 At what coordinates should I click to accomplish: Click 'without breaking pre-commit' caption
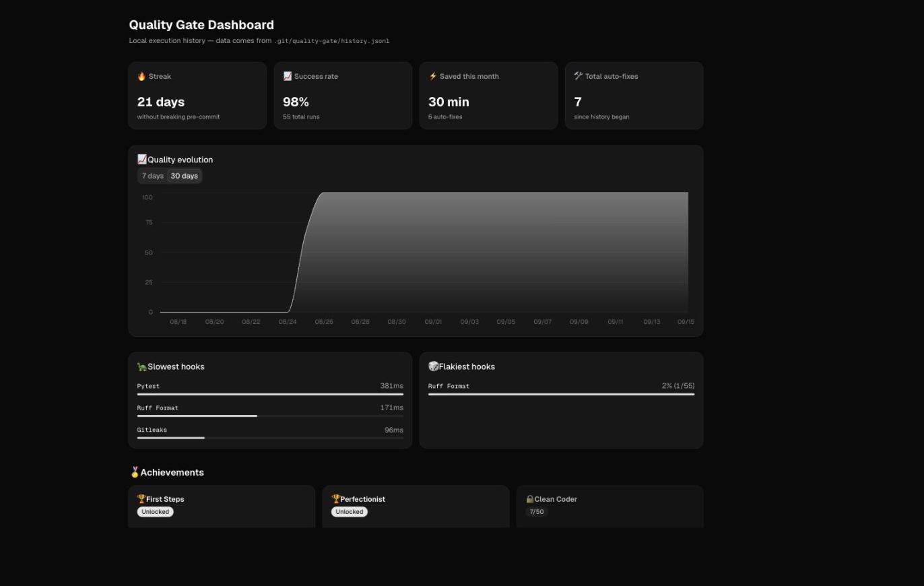point(178,117)
